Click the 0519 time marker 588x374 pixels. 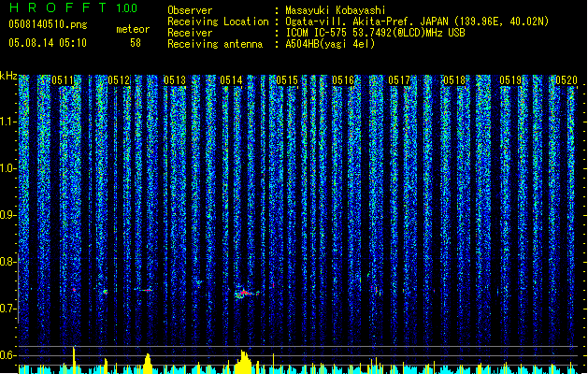(x=510, y=80)
